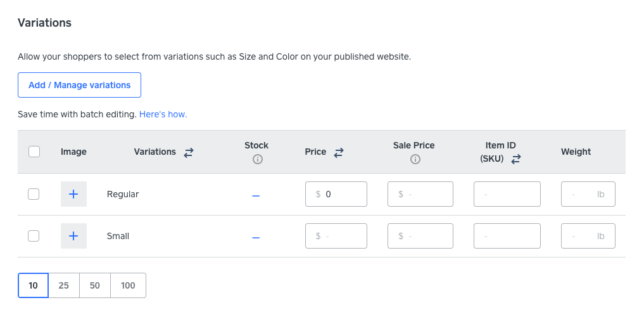Focus the Sale Price field for Small variation
This screenshot has height=319, width=644.
pyautogui.click(x=420, y=236)
